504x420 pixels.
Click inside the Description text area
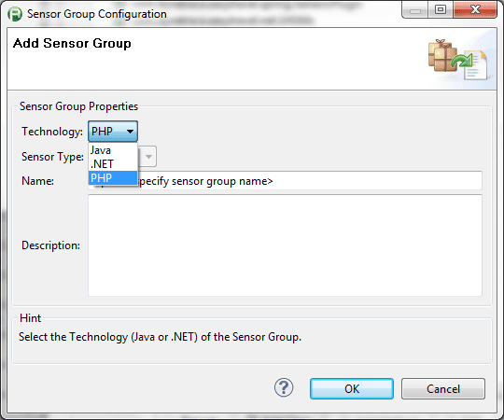pyautogui.click(x=285, y=245)
